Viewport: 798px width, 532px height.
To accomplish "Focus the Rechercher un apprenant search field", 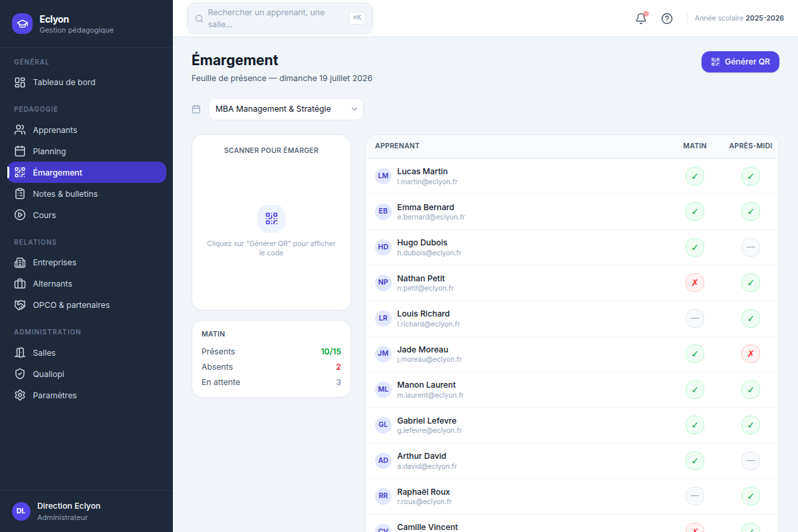I will coord(280,19).
